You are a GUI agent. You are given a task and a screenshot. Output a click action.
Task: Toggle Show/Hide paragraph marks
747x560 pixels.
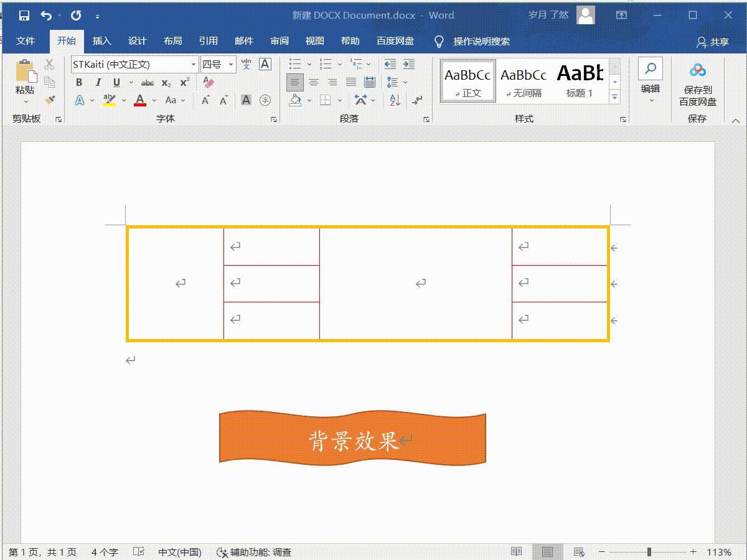tap(416, 101)
